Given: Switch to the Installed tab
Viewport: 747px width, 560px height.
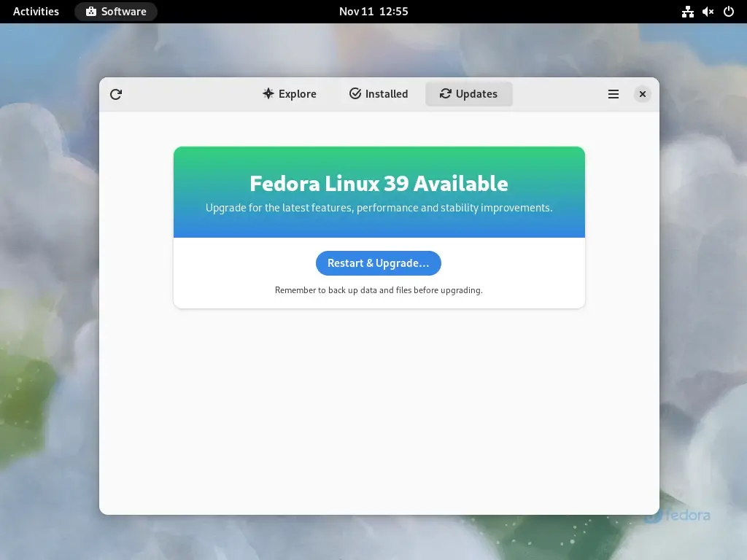Looking at the screenshot, I should click(379, 94).
